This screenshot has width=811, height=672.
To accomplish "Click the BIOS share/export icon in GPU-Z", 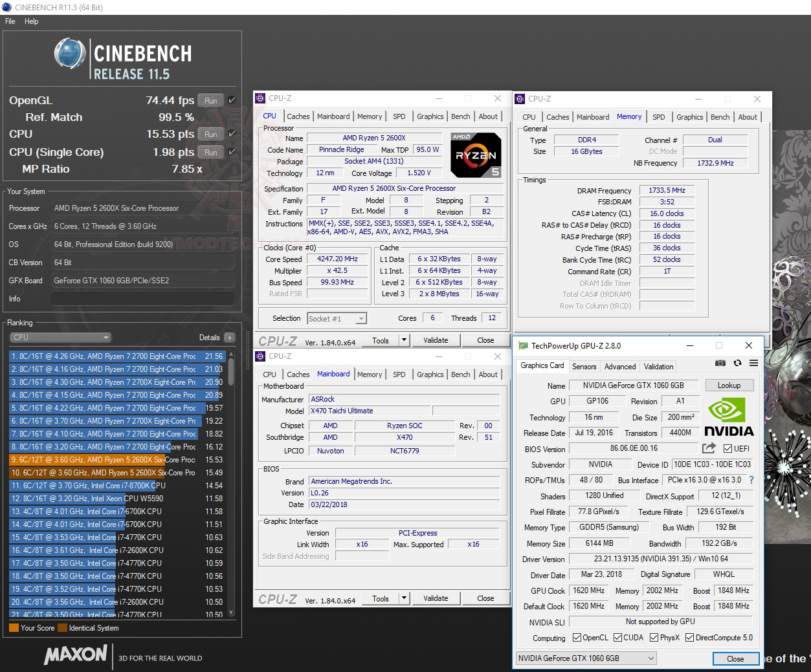I will click(x=709, y=448).
